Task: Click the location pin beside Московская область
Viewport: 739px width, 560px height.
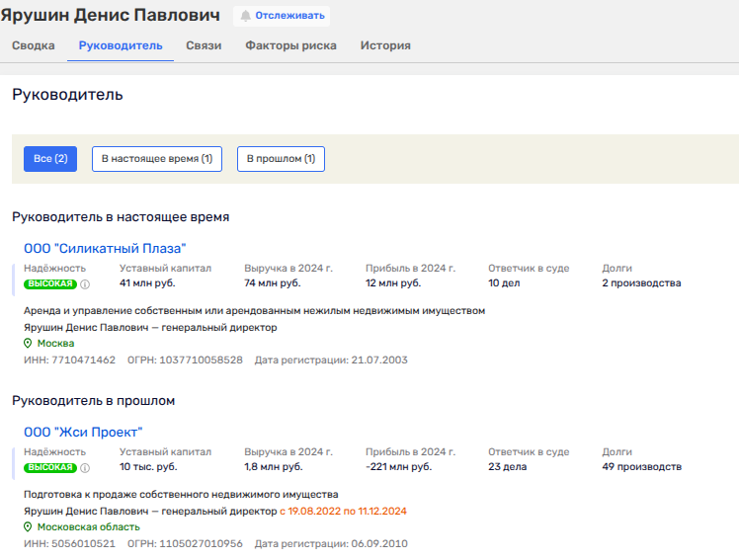Action: pyautogui.click(x=28, y=527)
